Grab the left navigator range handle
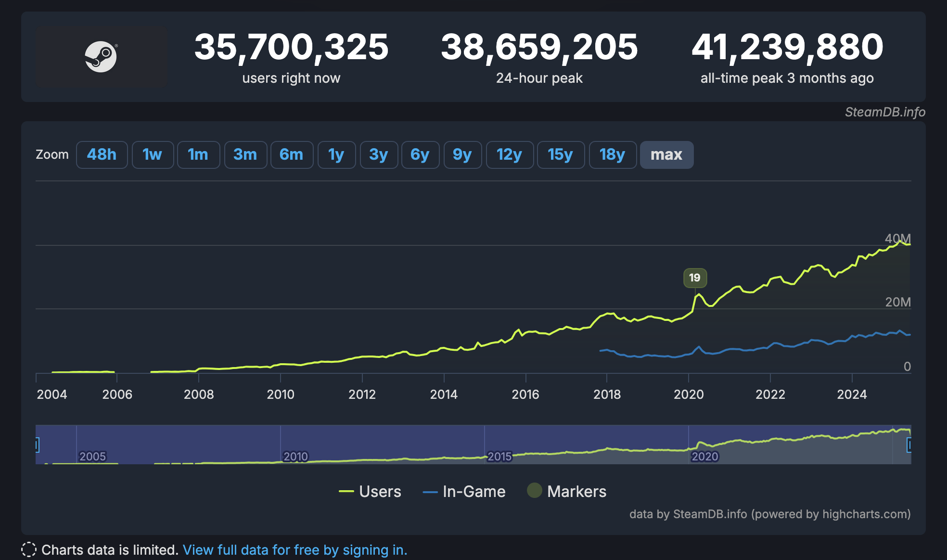Viewport: 947px width, 560px height. (x=37, y=445)
